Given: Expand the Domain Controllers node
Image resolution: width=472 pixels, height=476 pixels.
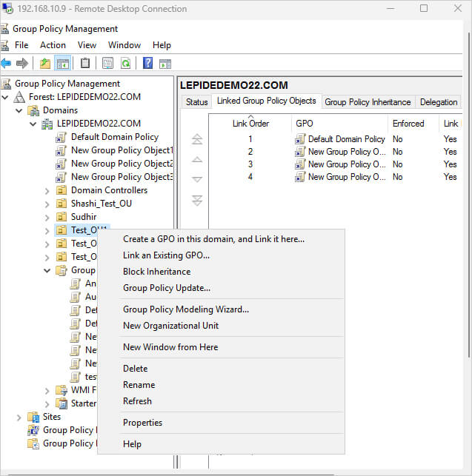Looking at the screenshot, I should click(47, 191).
